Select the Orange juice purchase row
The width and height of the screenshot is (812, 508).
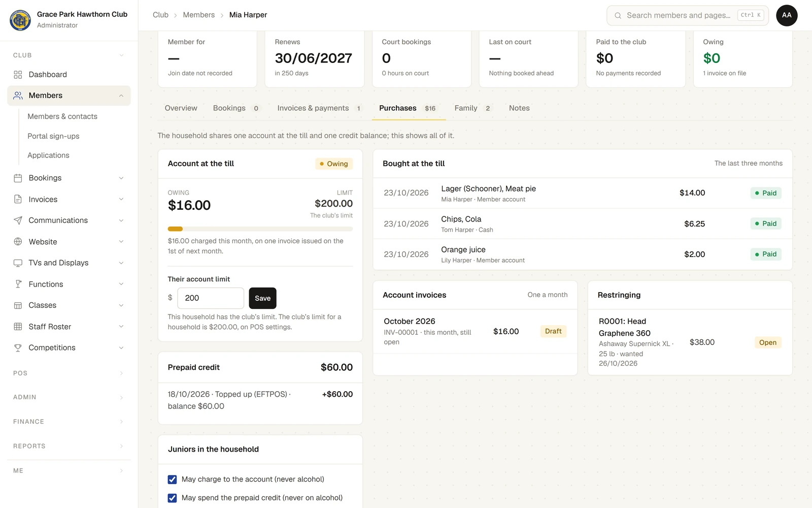click(x=583, y=255)
